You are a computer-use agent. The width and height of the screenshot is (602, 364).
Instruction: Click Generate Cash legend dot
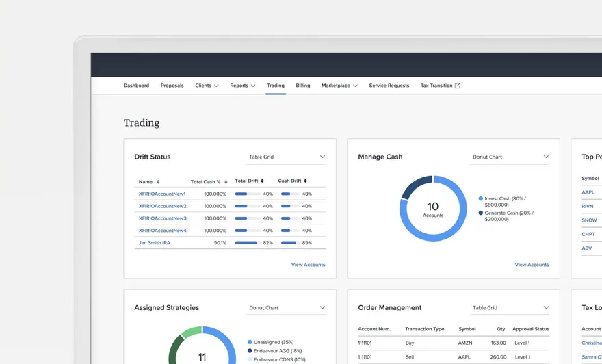click(481, 213)
